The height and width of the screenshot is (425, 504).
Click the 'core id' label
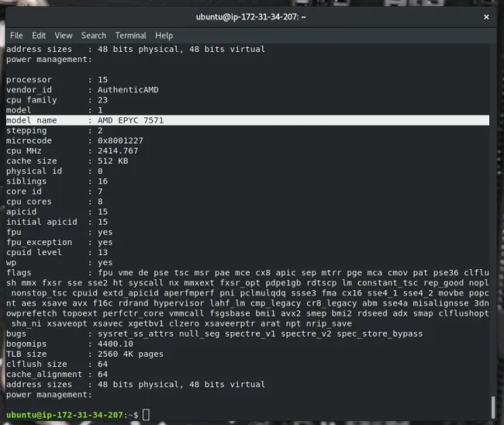coord(24,192)
